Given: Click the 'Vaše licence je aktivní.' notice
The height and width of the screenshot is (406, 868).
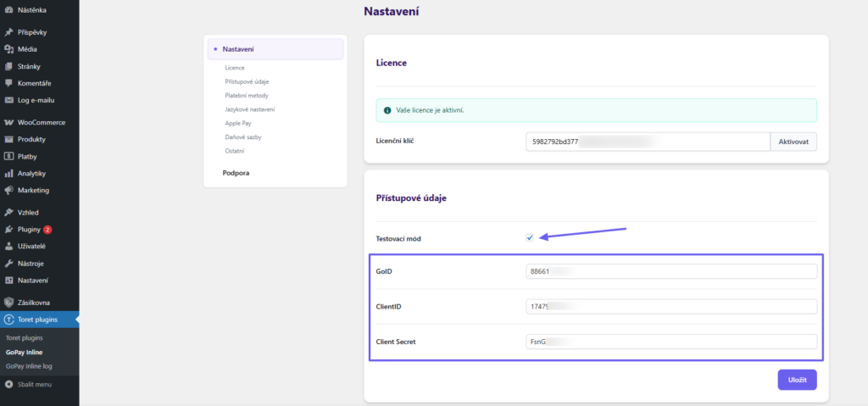Looking at the screenshot, I should (596, 110).
